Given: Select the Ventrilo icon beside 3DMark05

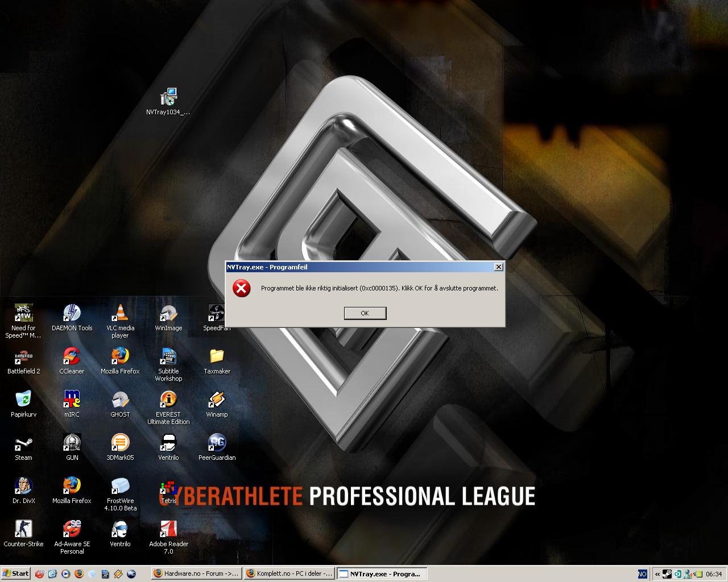Looking at the screenshot, I should (168, 447).
